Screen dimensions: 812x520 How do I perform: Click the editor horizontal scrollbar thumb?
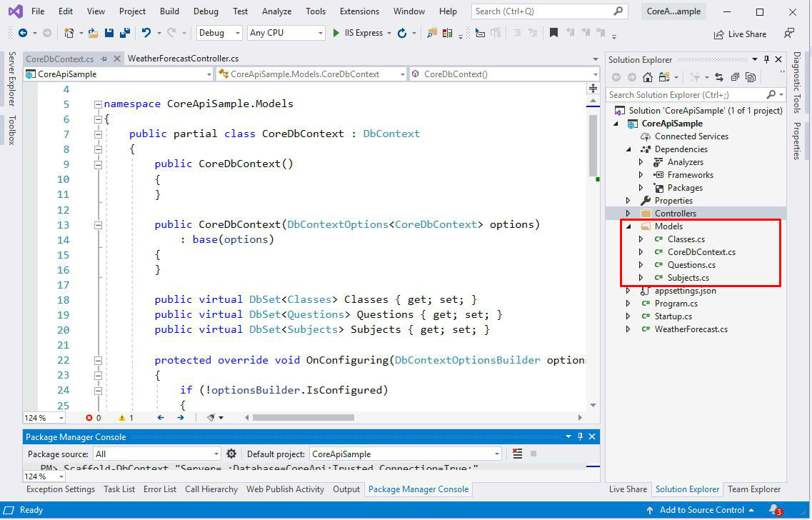[x=304, y=417]
